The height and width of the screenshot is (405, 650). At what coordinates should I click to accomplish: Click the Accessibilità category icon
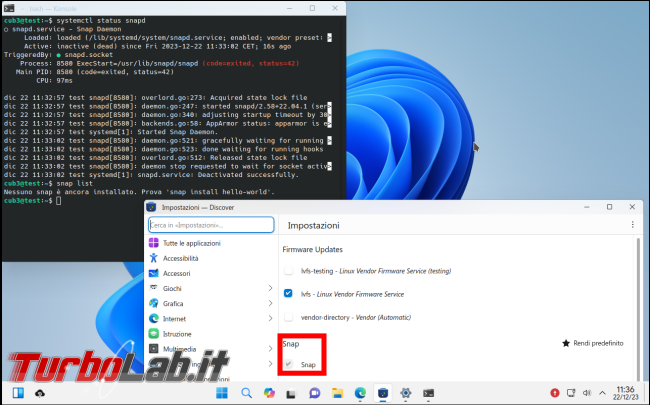pyautogui.click(x=153, y=258)
